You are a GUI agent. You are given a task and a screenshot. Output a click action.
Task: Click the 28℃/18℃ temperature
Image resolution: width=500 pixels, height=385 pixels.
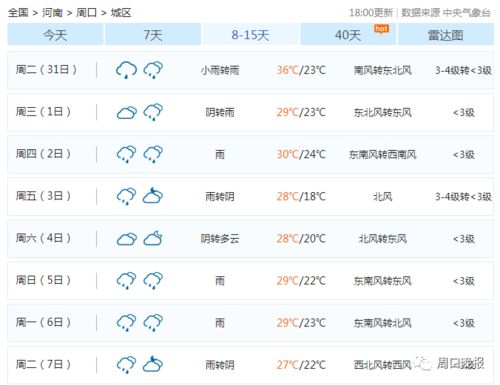[301, 196]
